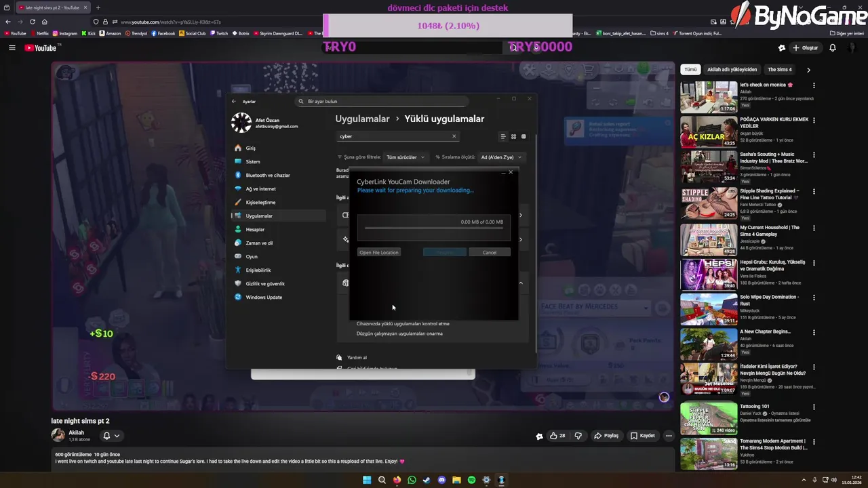Go back in Settings (Ayarlar) window
868x488 pixels.
[x=234, y=102]
